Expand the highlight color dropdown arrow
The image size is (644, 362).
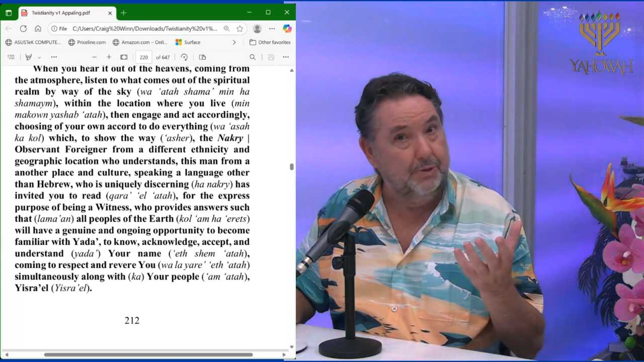point(39,57)
